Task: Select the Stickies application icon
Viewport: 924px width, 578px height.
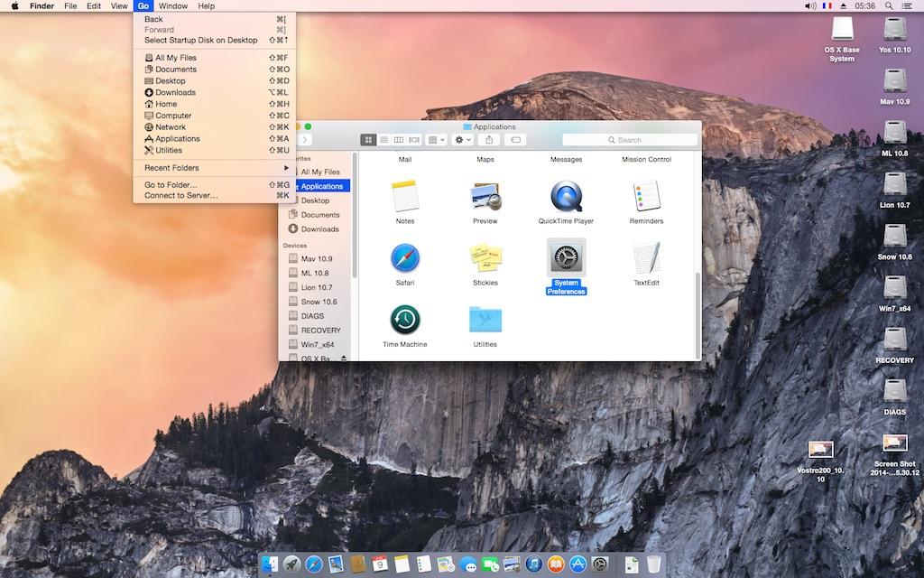Action: point(485,258)
